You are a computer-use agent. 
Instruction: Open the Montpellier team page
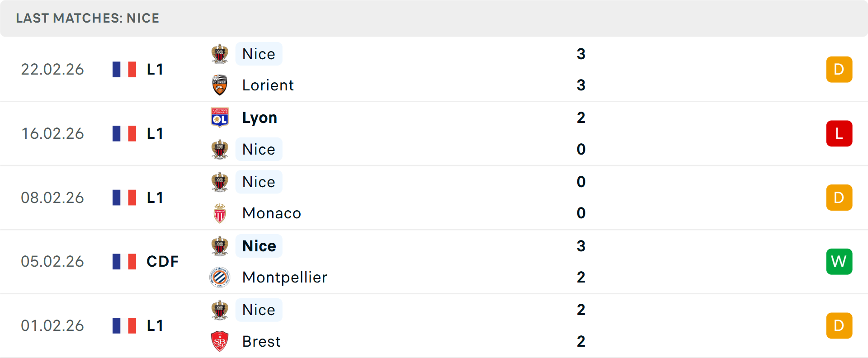coord(284,277)
